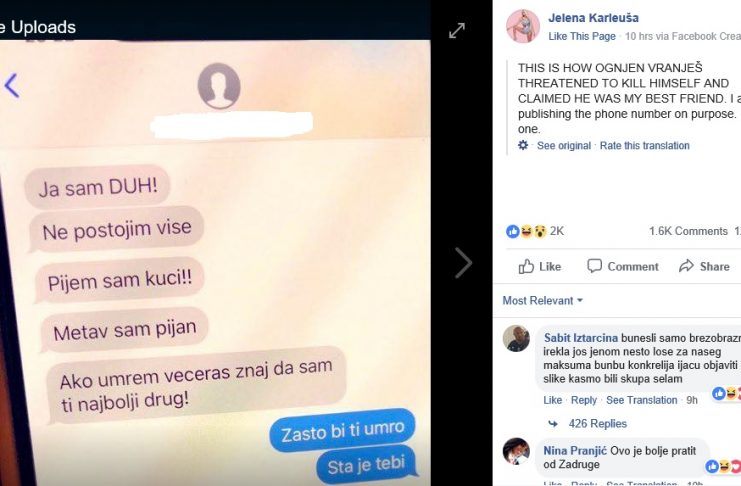
Task: Click the back arrow in the chat screenshot
Action: pos(12,86)
